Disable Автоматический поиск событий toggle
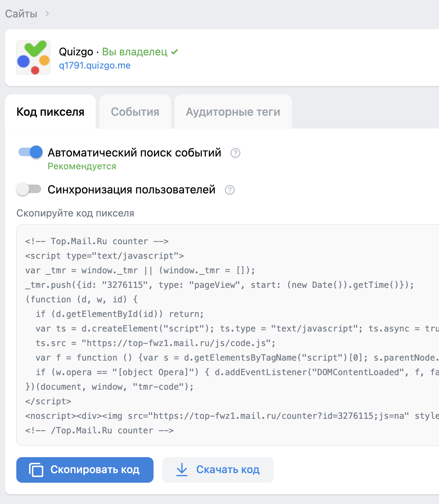The width and height of the screenshot is (439, 504). (30, 152)
